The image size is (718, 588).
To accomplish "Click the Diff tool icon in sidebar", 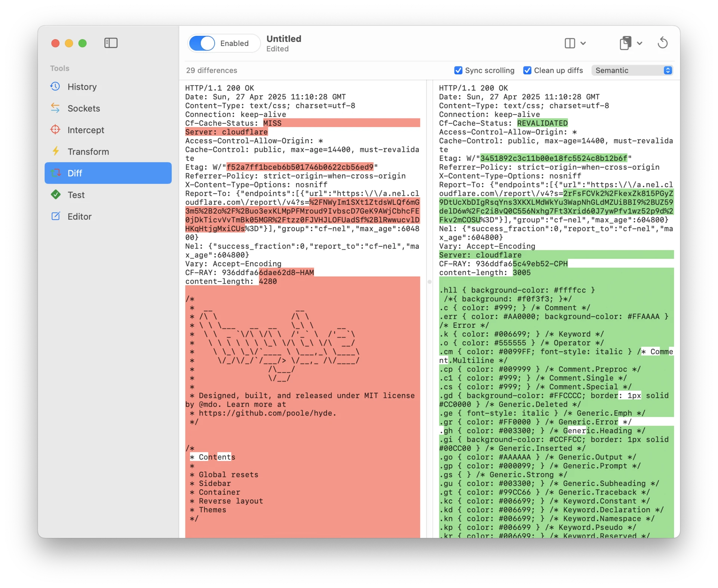I will [x=55, y=173].
